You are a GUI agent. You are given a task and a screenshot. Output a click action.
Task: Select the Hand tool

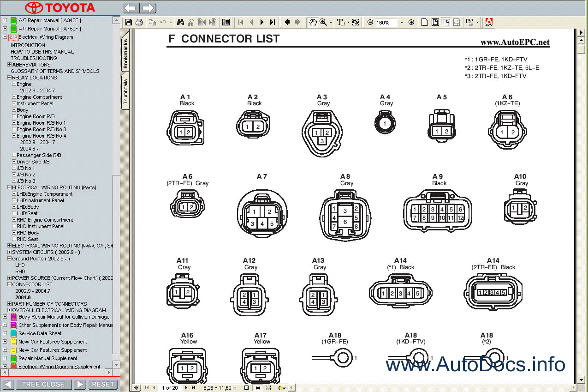pyautogui.click(x=313, y=22)
